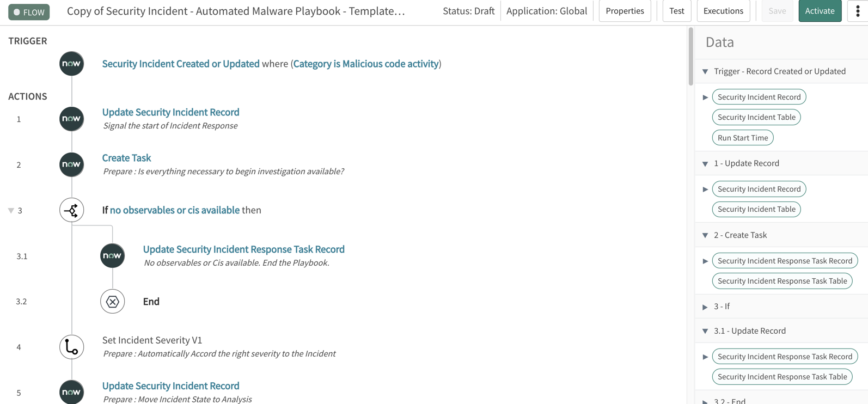Click the subflow icon for Set Incident Severity
The image size is (868, 404).
(71, 347)
